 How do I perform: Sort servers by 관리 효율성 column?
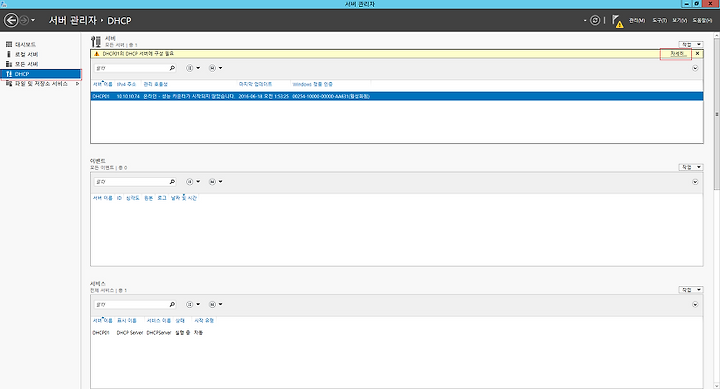pos(156,85)
